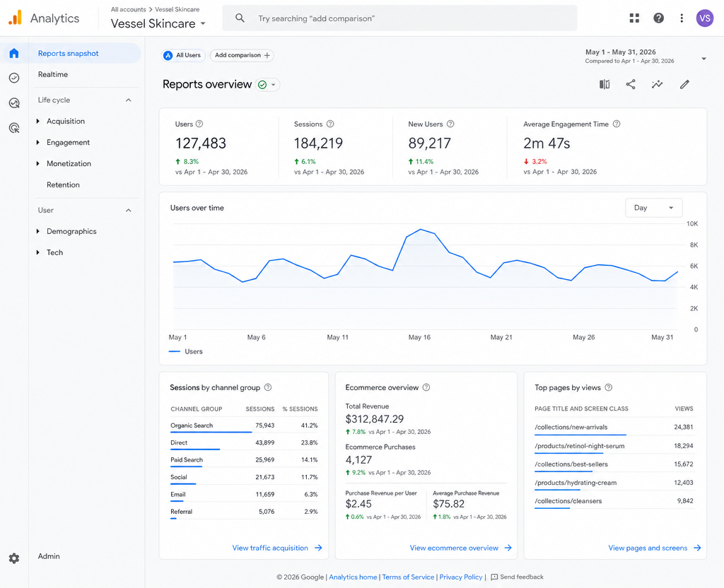Open the Google apps grid icon
The width and height of the screenshot is (724, 588).
[634, 18]
